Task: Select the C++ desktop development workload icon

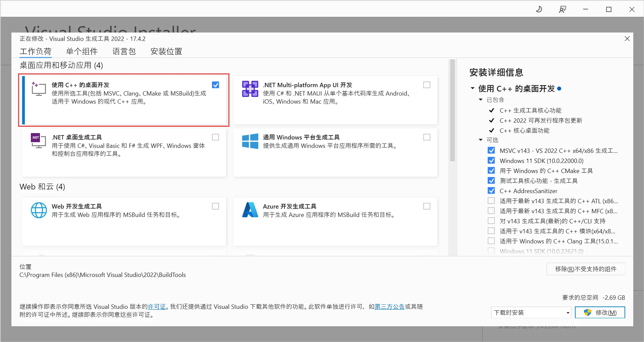Action: (x=38, y=89)
